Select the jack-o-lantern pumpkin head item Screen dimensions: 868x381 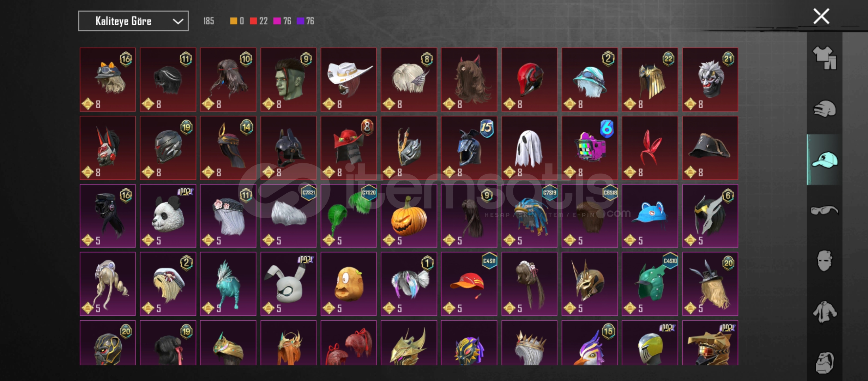[x=409, y=216]
